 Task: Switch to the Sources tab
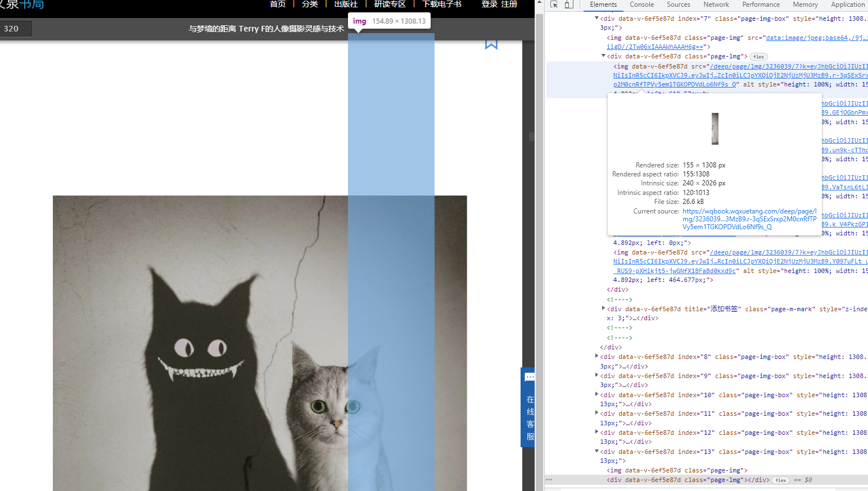click(679, 4)
